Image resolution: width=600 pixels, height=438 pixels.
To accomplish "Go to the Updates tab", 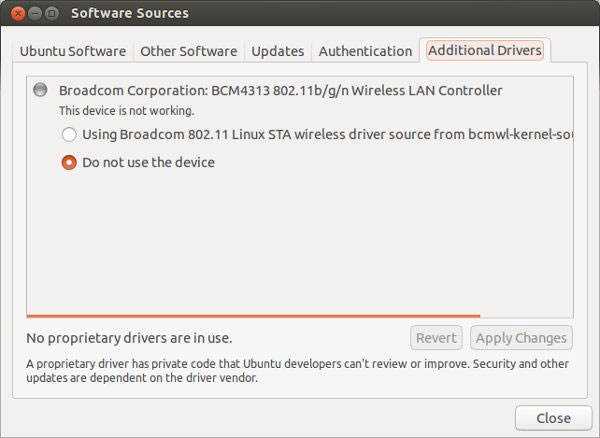I will coord(278,51).
